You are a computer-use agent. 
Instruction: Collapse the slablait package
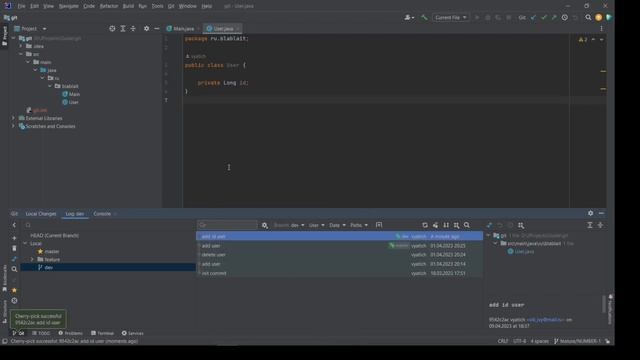(x=50, y=86)
